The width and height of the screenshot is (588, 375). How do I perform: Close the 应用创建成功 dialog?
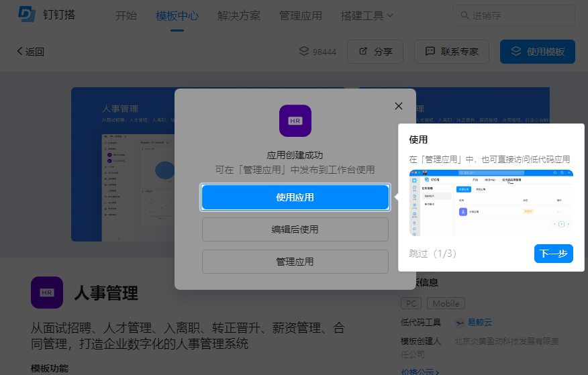pyautogui.click(x=398, y=106)
